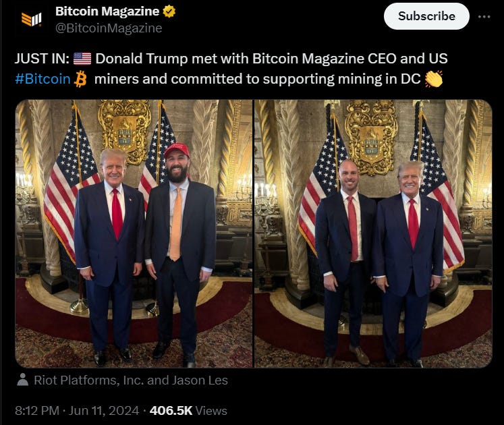Screen dimensions: 504x425
Task: Open the right photo of two men in suits
Action: (x=373, y=233)
